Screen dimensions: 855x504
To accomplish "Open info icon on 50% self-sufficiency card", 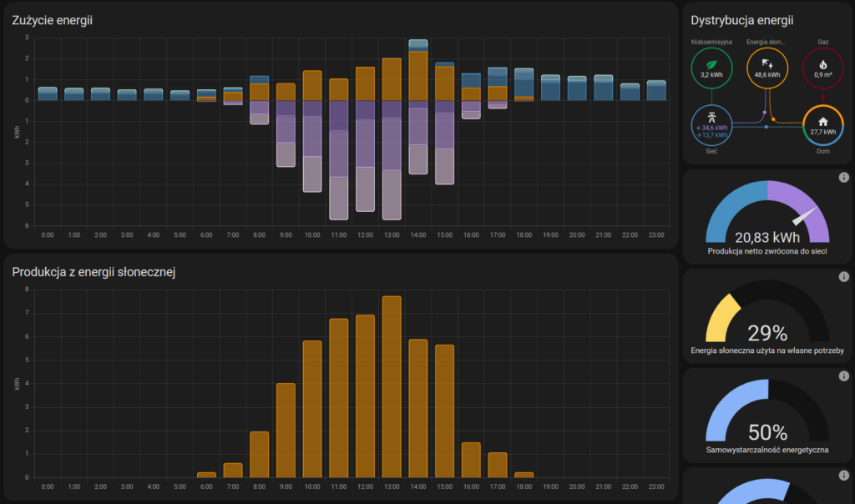I will (x=843, y=376).
